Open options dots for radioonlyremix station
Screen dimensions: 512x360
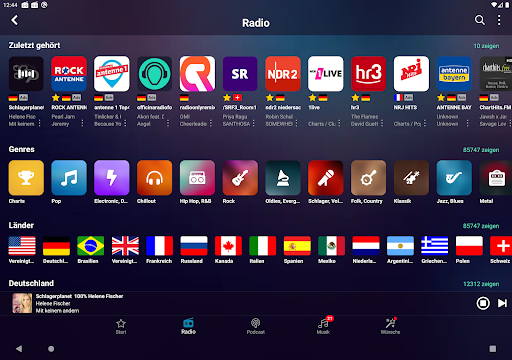point(211,124)
